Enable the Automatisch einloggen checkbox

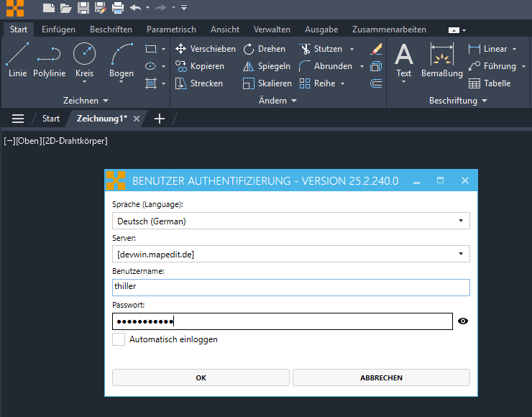click(x=119, y=339)
